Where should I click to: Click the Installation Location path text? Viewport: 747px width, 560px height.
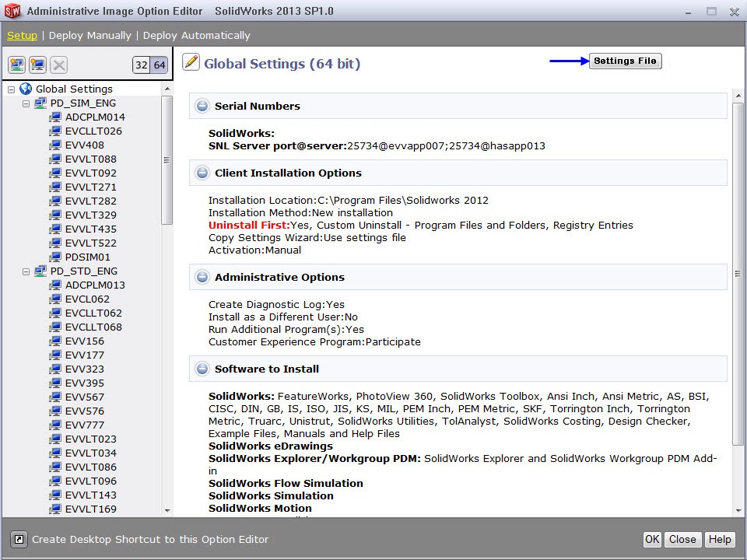403,200
